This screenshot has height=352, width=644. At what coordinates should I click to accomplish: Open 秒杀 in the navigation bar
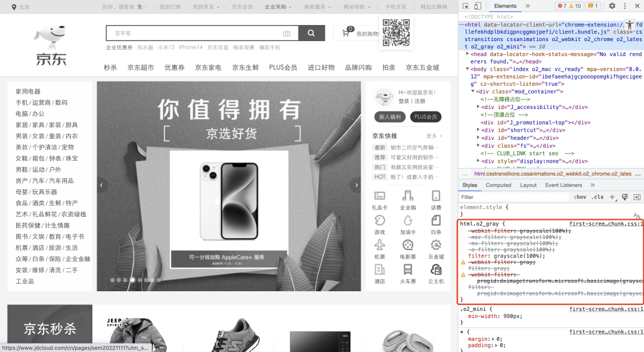110,68
